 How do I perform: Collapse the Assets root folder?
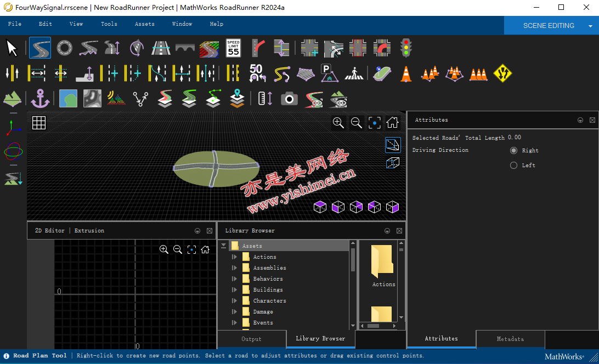click(223, 246)
